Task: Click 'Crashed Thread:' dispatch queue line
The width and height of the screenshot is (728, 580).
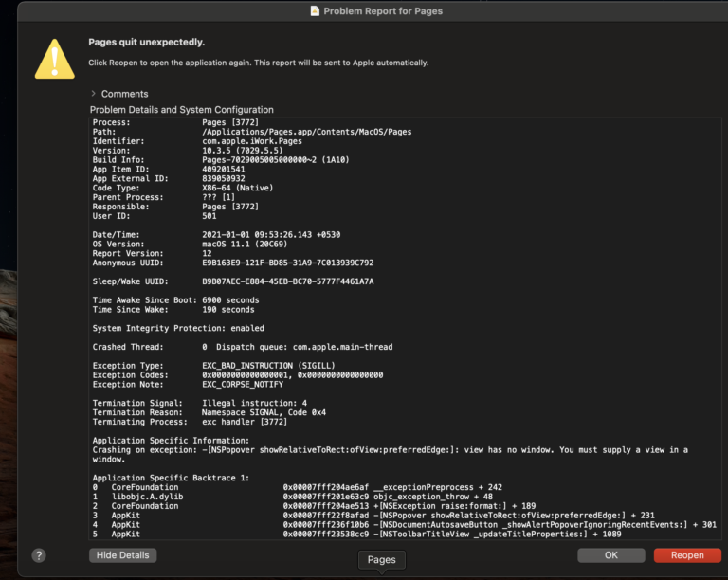Action: pos(243,347)
